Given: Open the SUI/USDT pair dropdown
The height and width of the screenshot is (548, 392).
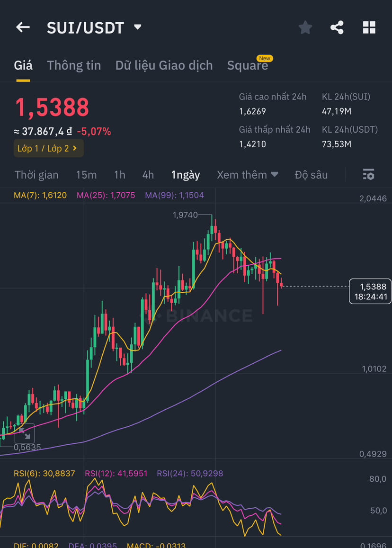Looking at the screenshot, I should (x=137, y=27).
